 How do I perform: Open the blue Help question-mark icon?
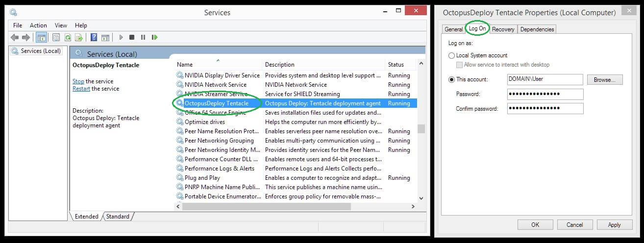tap(94, 37)
